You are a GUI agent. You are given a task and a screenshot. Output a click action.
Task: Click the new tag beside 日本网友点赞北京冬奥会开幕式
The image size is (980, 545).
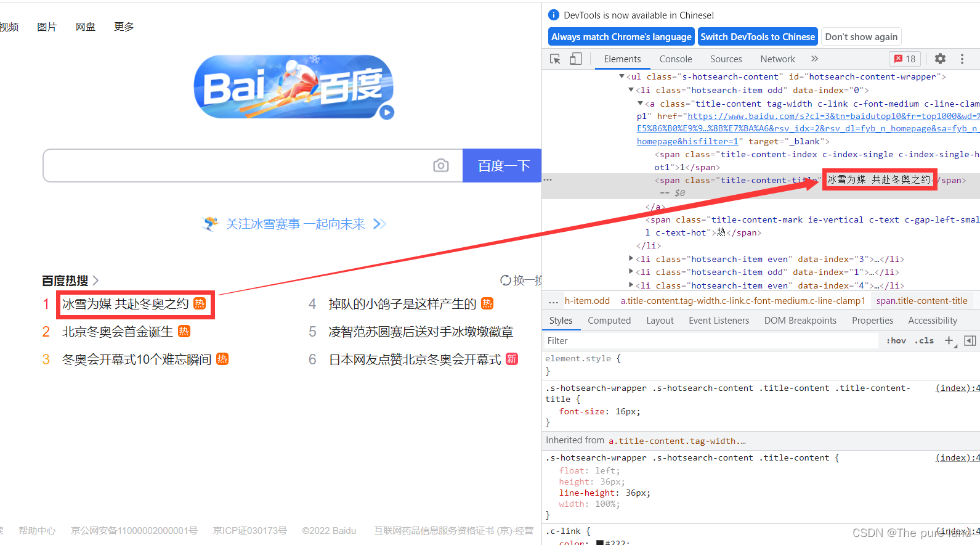[x=512, y=359]
